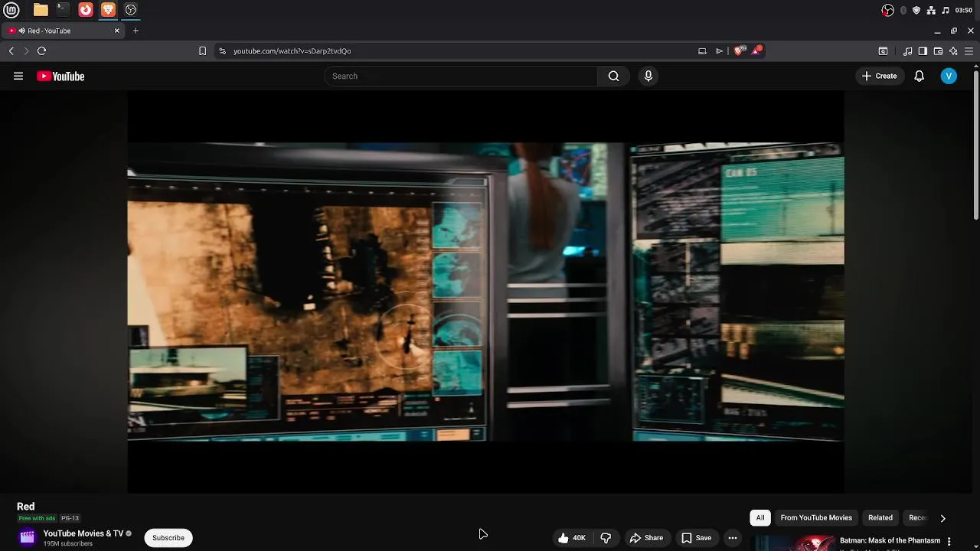Open YouTube Movies & TV channel name
Viewport: 980px width, 551px height.
[83, 533]
